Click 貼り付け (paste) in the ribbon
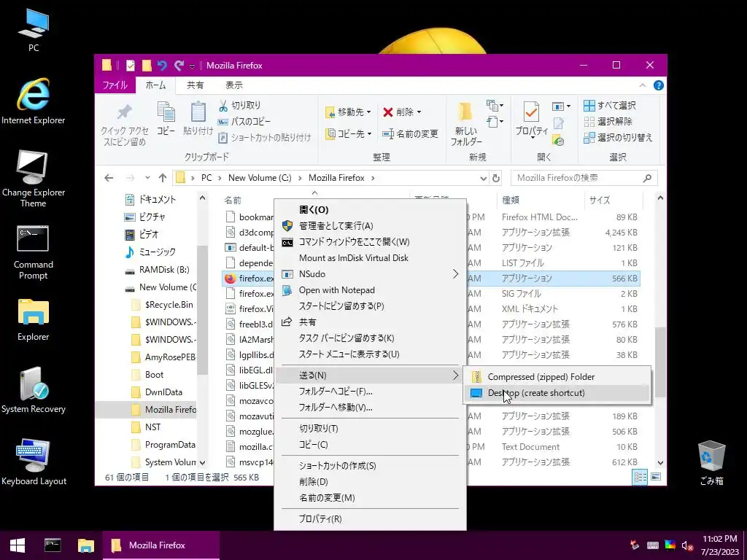The height and width of the screenshot is (560, 747). point(198,119)
